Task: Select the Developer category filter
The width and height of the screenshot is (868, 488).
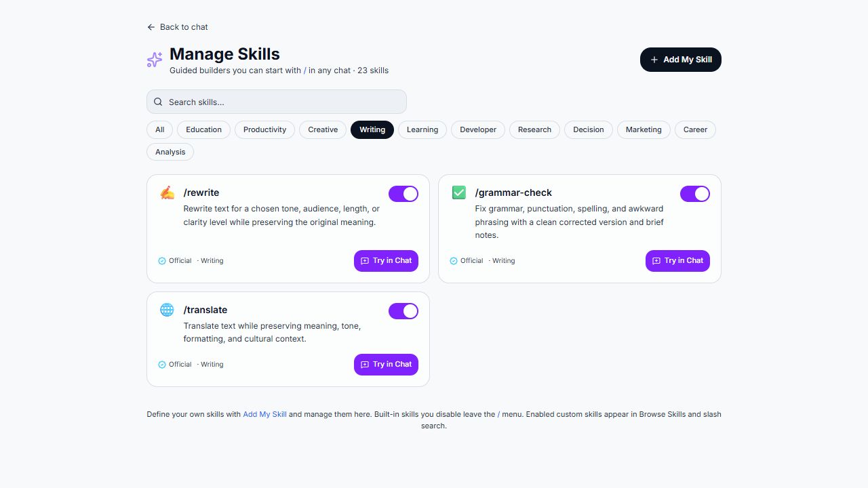Action: [478, 129]
